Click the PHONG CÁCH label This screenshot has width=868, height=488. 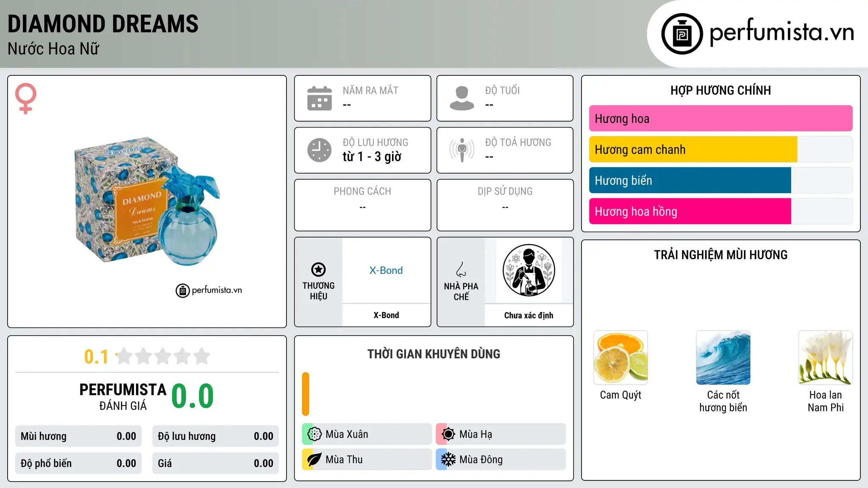(x=362, y=191)
